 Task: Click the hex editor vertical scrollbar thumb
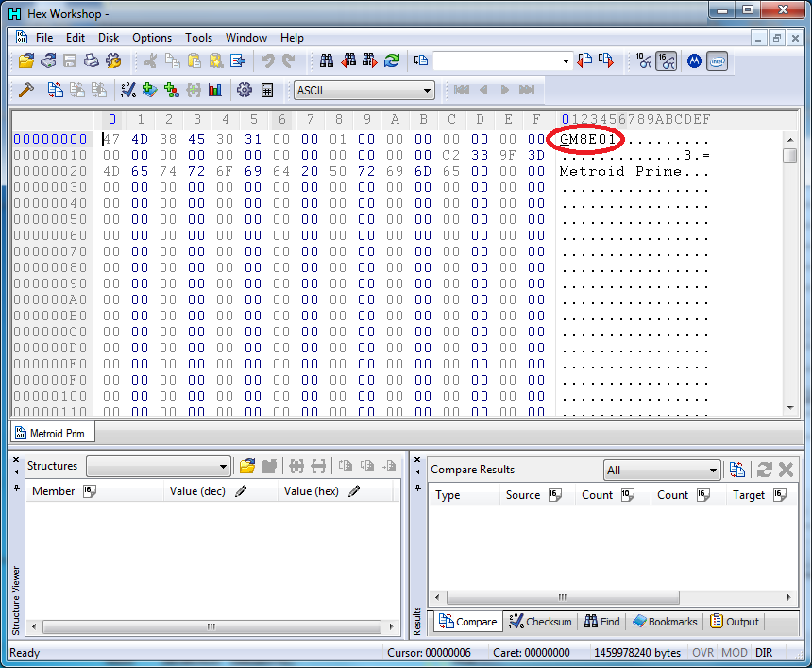(789, 156)
